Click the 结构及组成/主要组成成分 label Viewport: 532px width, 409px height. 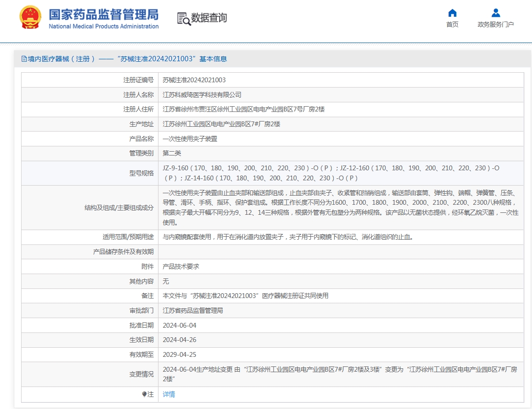click(119, 208)
